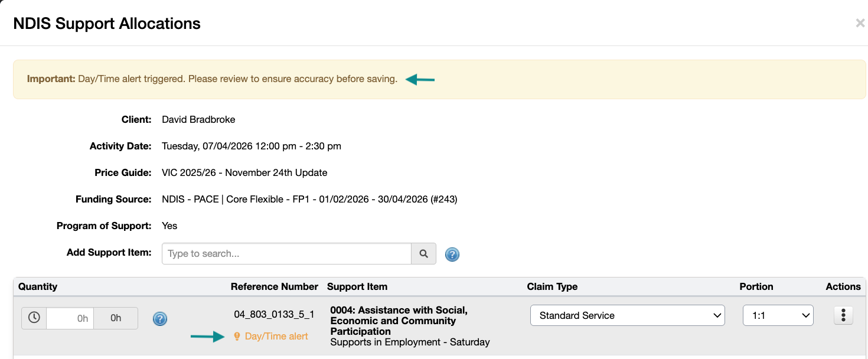
Task: Click the Quantity column header
Action: [38, 286]
